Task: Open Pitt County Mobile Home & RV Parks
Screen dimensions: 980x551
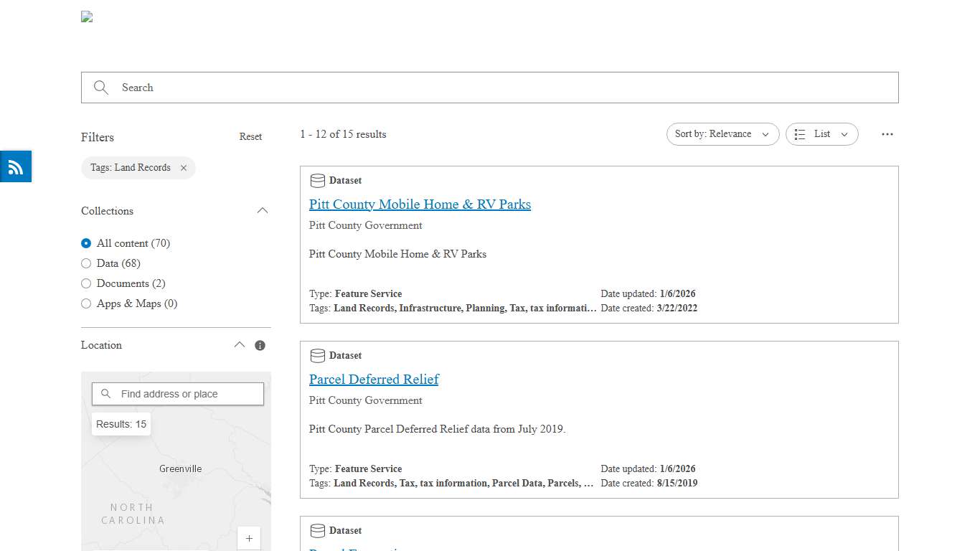Action: click(x=420, y=204)
